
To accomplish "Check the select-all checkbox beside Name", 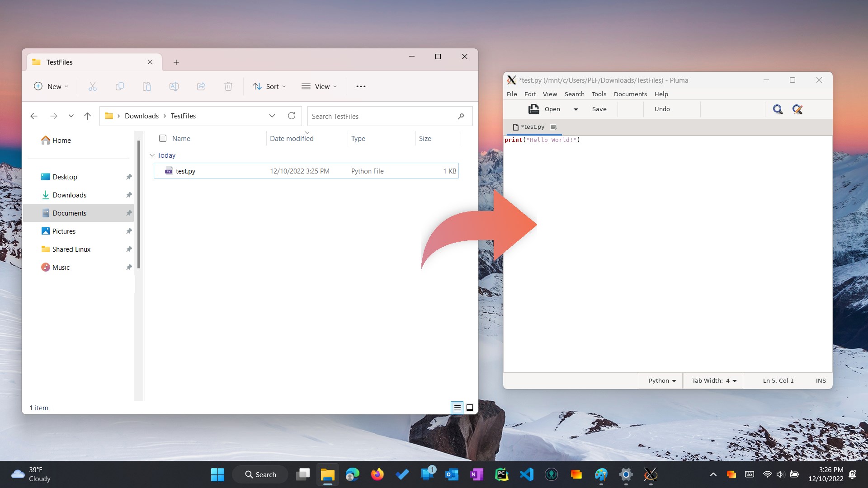I will (x=163, y=138).
